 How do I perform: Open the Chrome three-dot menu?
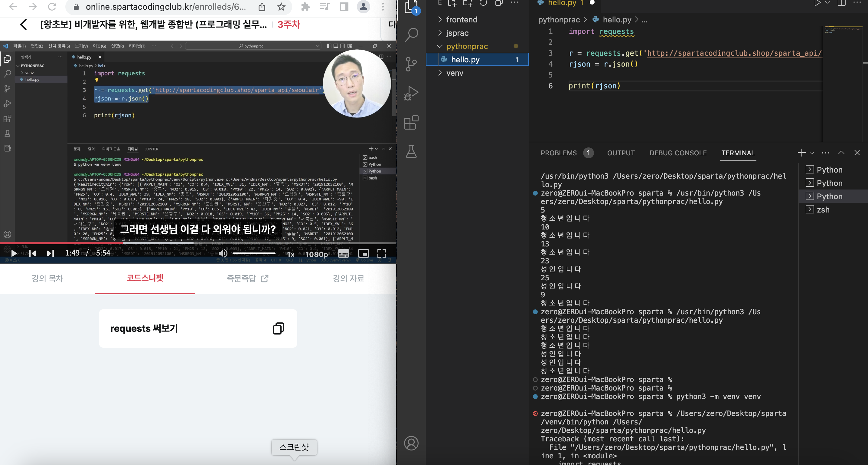tap(383, 7)
